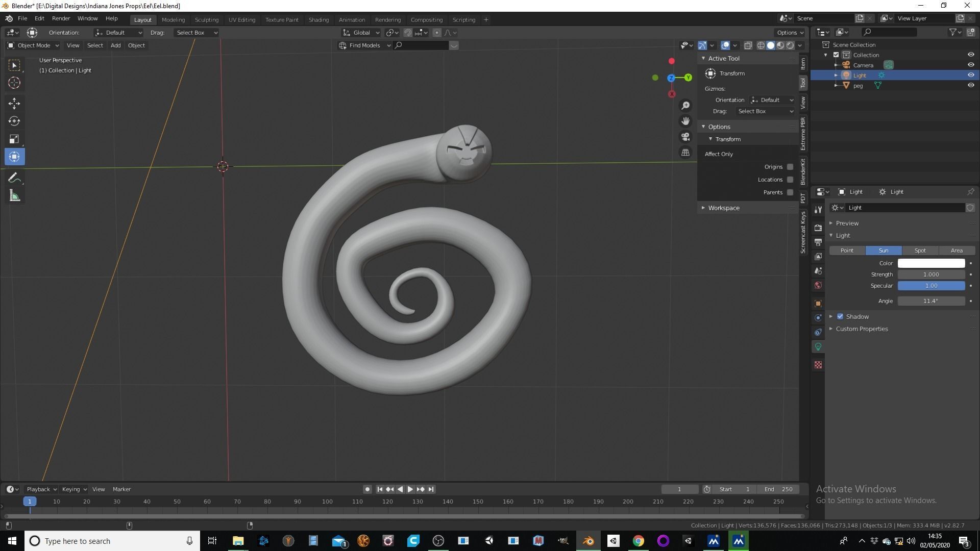Open Render properties tab icon
The image size is (980, 551).
(818, 228)
